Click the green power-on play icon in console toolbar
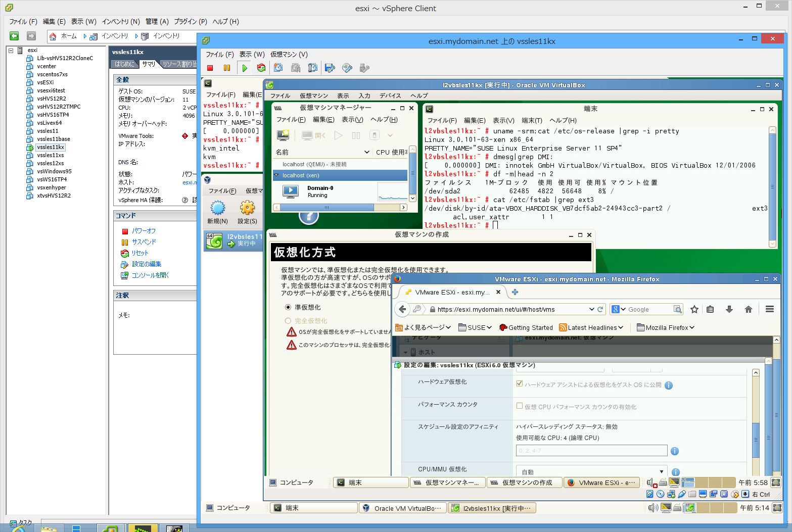792x532 pixels. click(x=245, y=68)
